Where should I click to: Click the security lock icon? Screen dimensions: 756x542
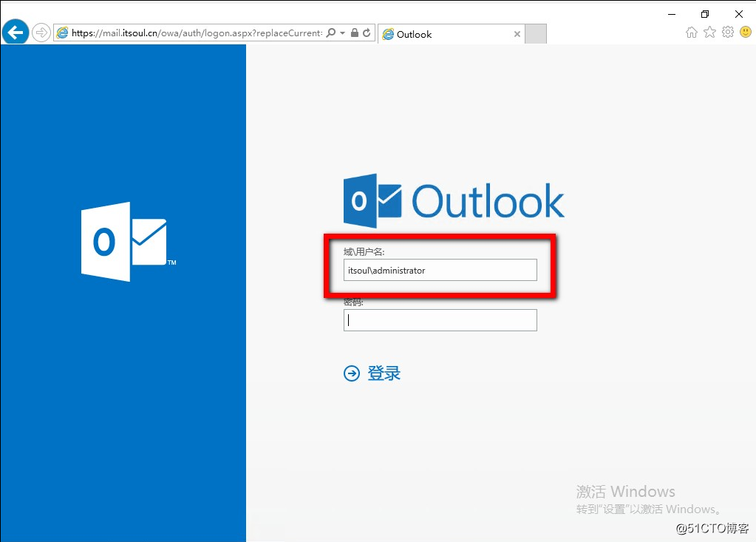(x=355, y=33)
